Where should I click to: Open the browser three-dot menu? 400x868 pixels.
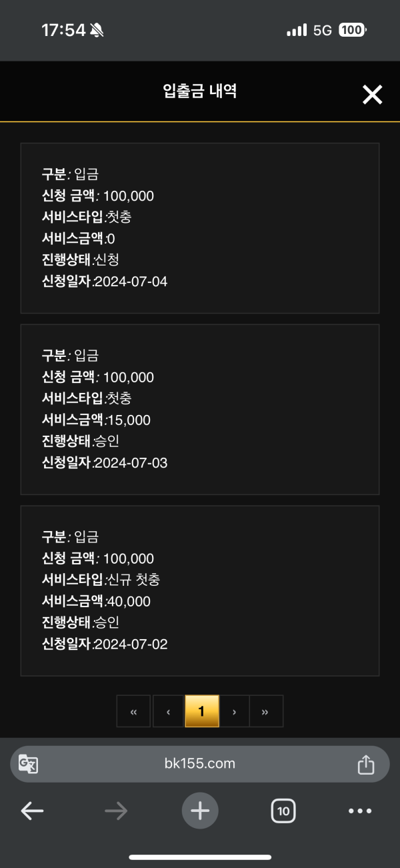pyautogui.click(x=360, y=811)
